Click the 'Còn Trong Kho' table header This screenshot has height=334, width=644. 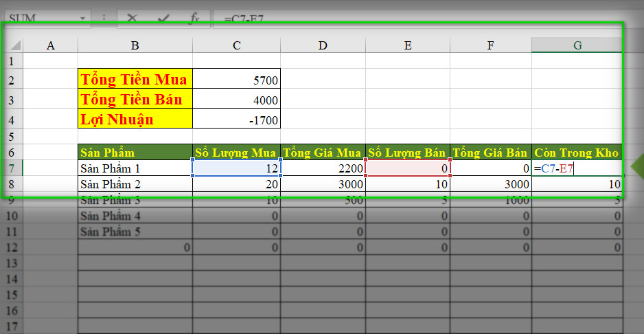pyautogui.click(x=577, y=153)
